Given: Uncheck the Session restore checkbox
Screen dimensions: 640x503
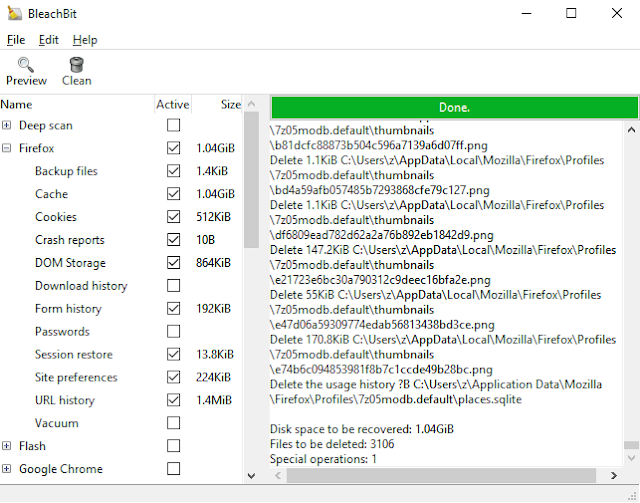Looking at the screenshot, I should [173, 354].
